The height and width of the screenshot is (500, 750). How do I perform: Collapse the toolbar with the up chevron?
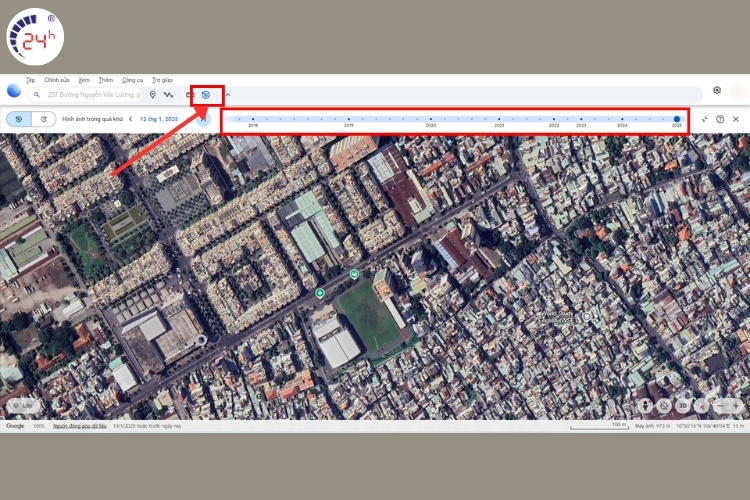click(228, 95)
